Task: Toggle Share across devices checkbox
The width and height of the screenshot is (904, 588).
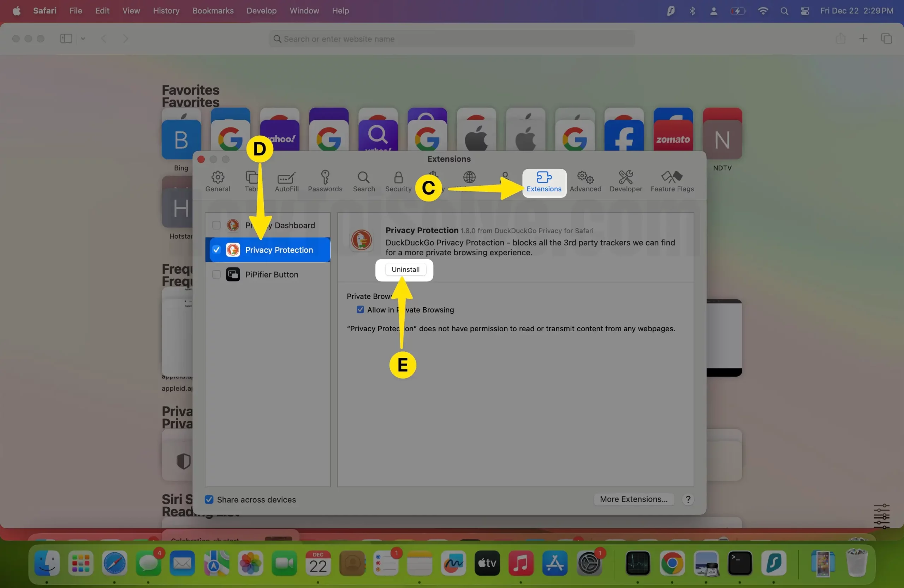Action: [x=209, y=499]
